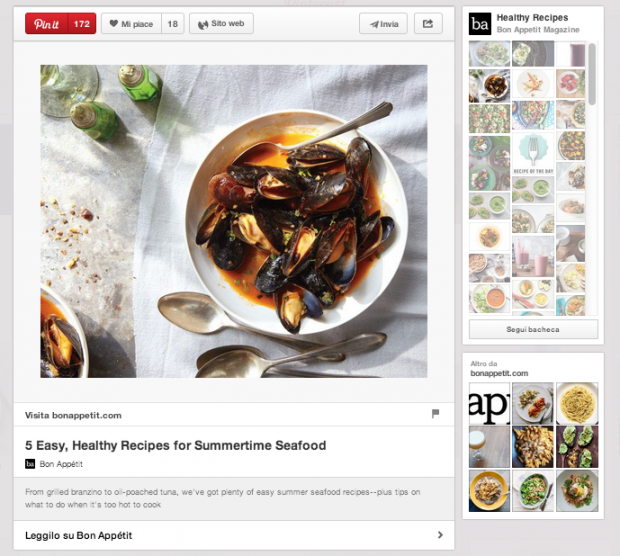Click the heart Mi piace button
Viewport: 620px width, 556px height.
[131, 24]
